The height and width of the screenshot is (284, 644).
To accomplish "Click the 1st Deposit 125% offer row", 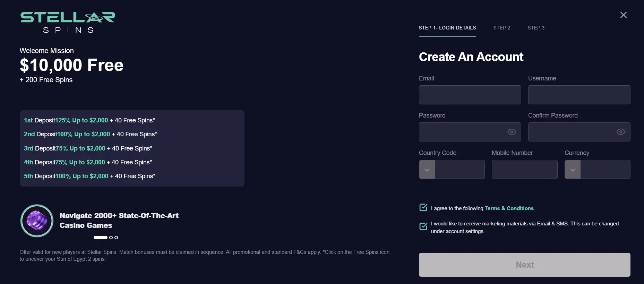I will 89,120.
